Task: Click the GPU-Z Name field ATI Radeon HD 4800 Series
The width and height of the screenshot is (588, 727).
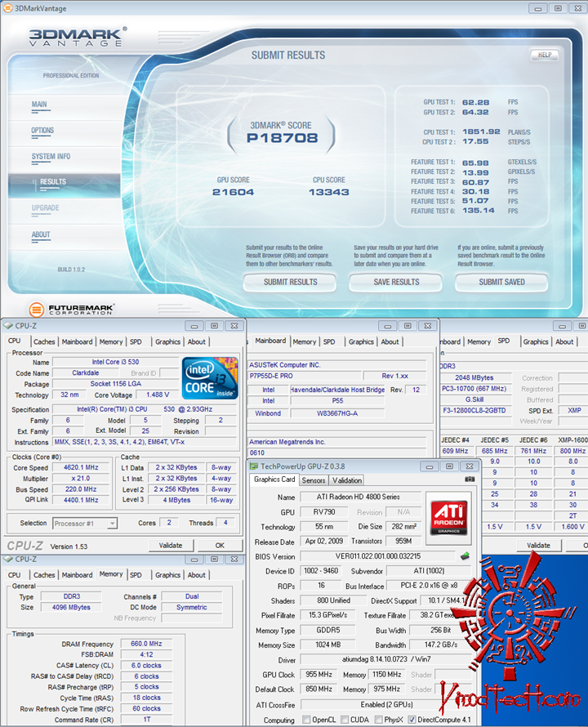Action: pos(360,497)
